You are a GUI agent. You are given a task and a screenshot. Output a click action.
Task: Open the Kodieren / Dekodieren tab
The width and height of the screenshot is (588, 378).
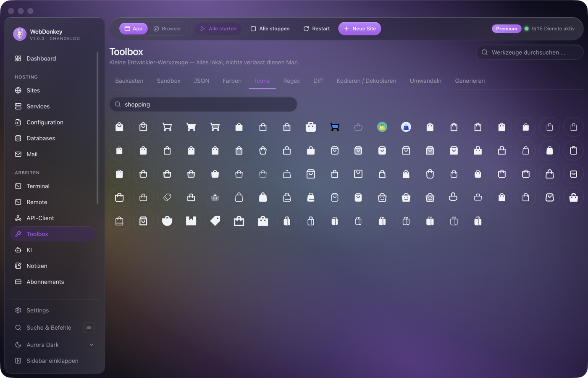(366, 81)
